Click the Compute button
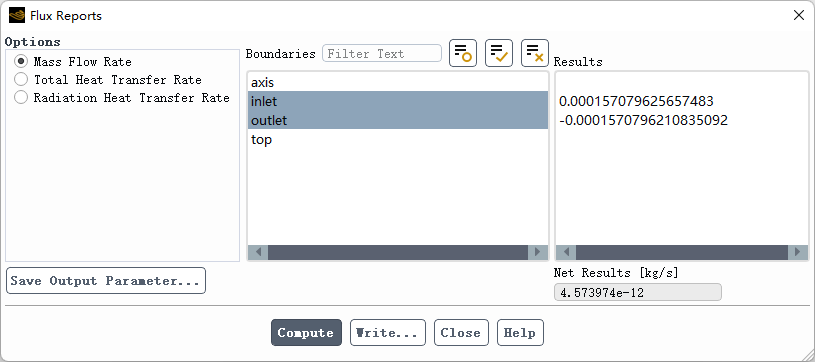Screen dimensions: 815x362 (306, 333)
